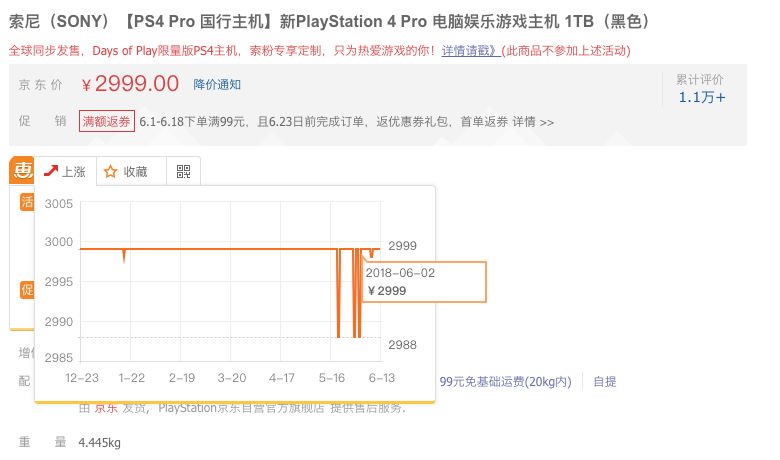Screen dimensions: 780x460
Task: Click the 收藏 star icon
Action: (x=111, y=172)
